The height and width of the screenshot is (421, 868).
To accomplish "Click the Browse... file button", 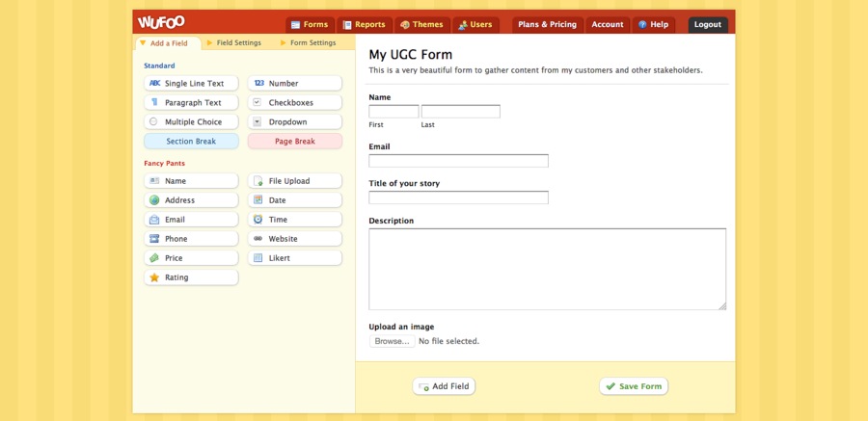I will (392, 341).
